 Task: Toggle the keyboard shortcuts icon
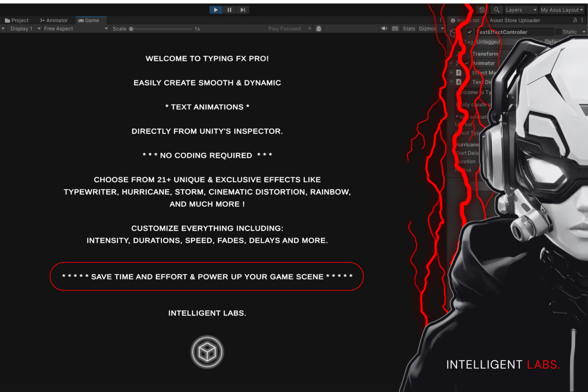pos(395,29)
